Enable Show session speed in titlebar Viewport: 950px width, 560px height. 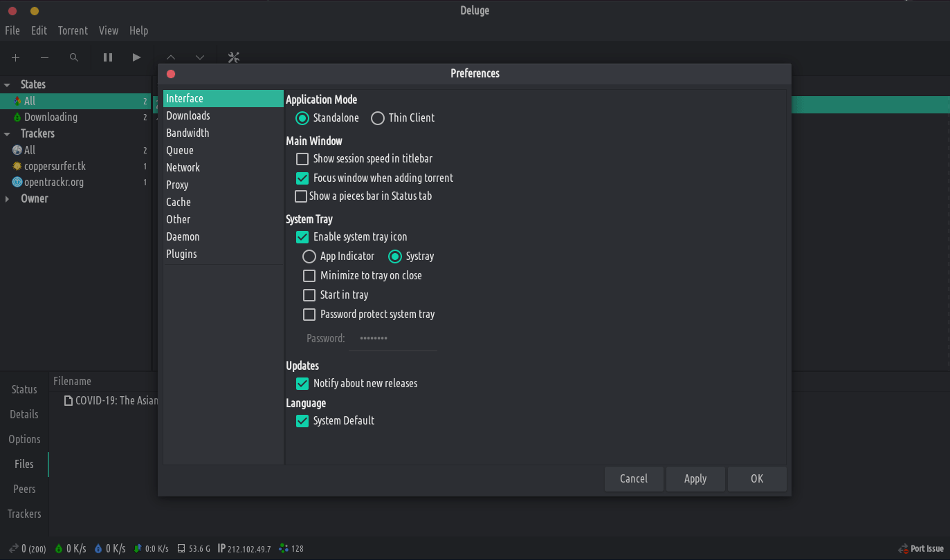[x=302, y=159]
